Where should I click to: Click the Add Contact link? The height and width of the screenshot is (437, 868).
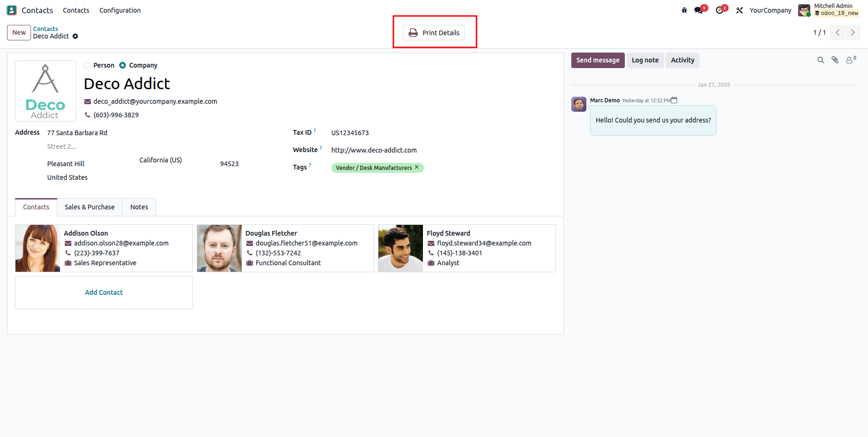(104, 292)
